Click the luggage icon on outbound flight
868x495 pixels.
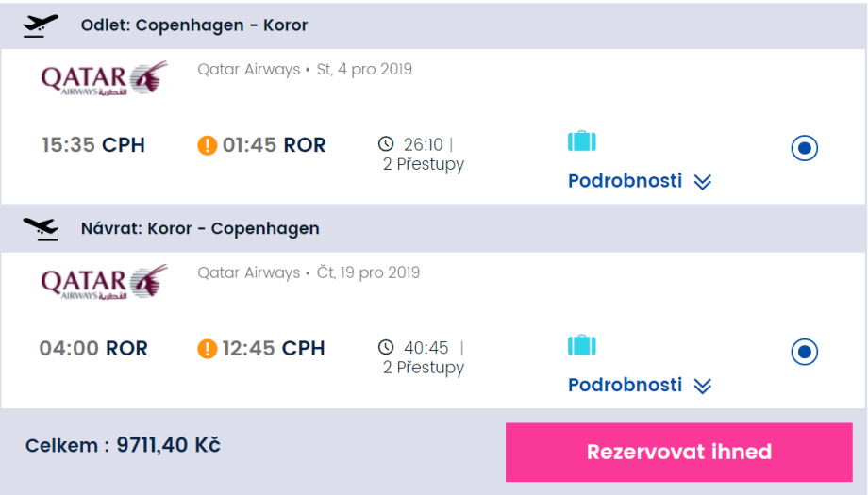[582, 141]
